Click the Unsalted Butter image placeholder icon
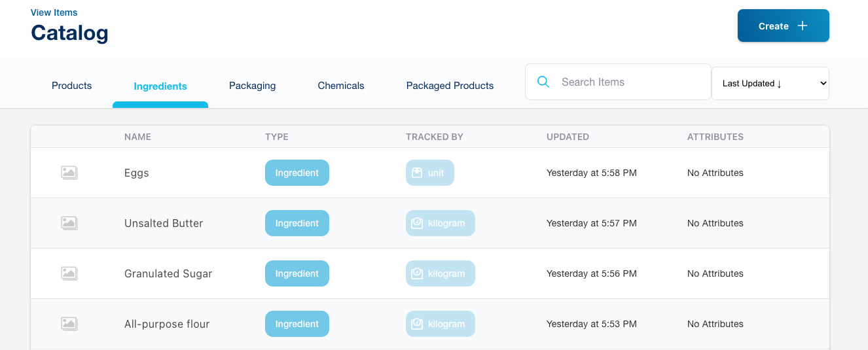The image size is (868, 350). (69, 223)
